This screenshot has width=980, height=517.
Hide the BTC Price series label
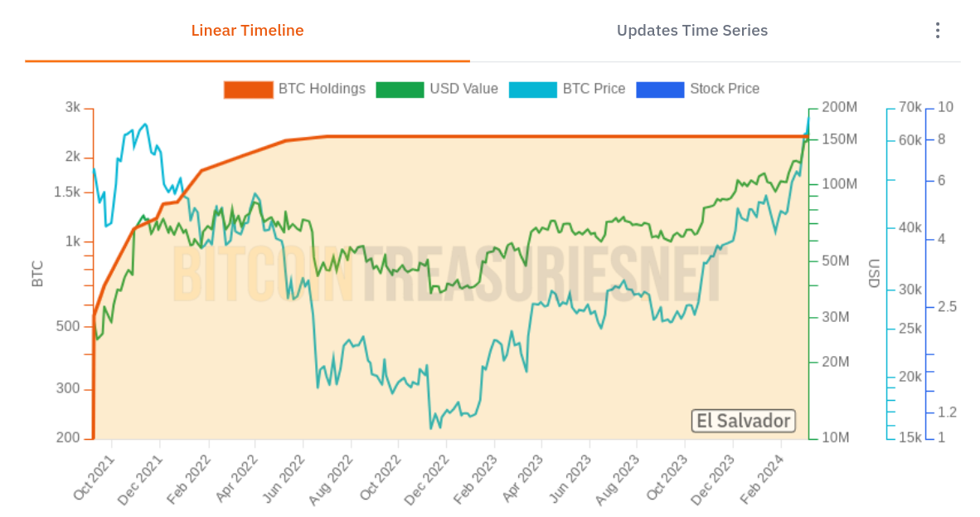594,89
